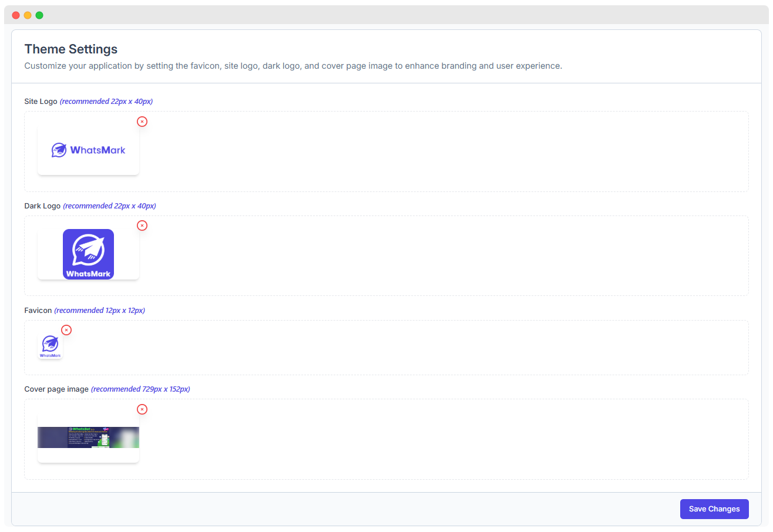
Task: Click the Site Logo label
Action: tap(41, 101)
